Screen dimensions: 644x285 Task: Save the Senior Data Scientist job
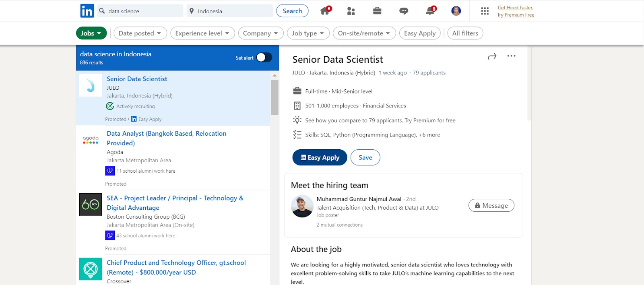(x=365, y=157)
